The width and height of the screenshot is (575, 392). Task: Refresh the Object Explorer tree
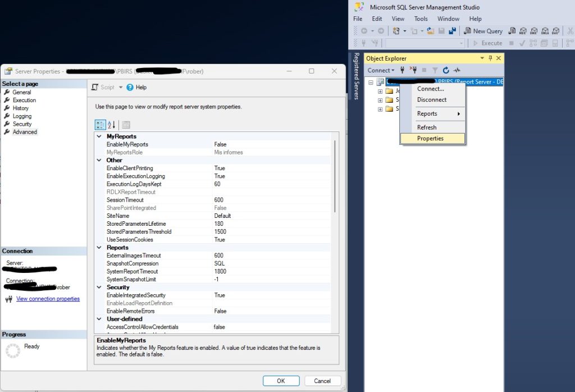click(446, 70)
